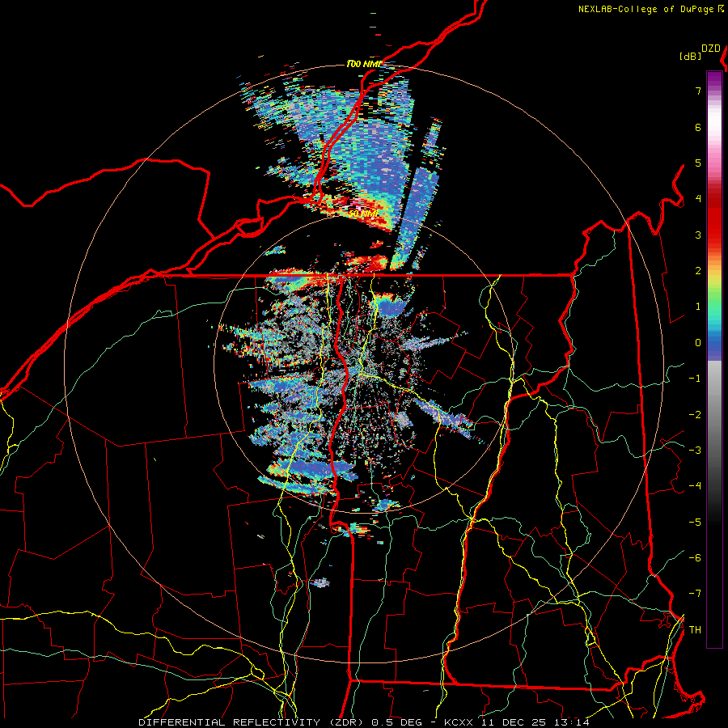The width and height of the screenshot is (728, 728).
Task: Click the KCXX radar station identifier
Action: point(459,722)
